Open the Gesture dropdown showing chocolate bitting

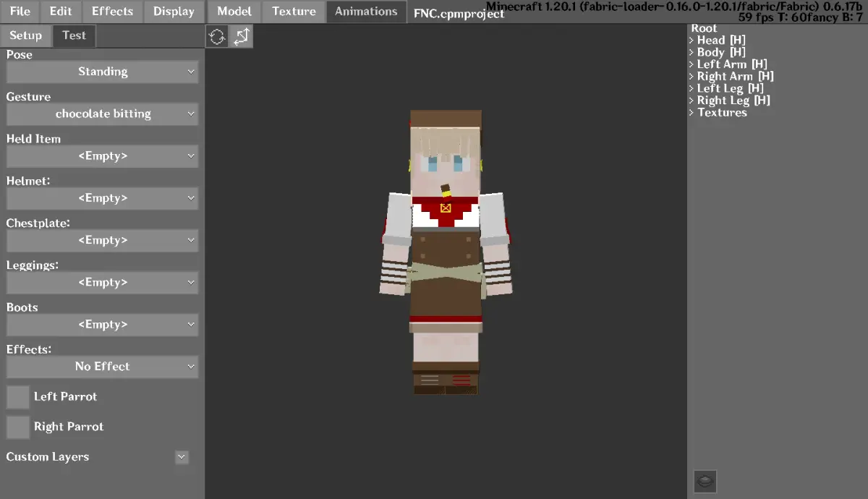pyautogui.click(x=102, y=114)
